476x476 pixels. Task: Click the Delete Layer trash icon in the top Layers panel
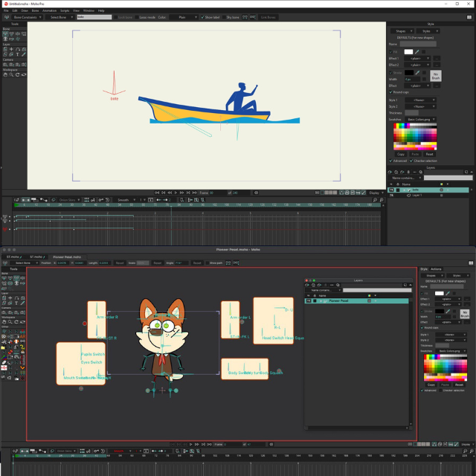(x=408, y=172)
